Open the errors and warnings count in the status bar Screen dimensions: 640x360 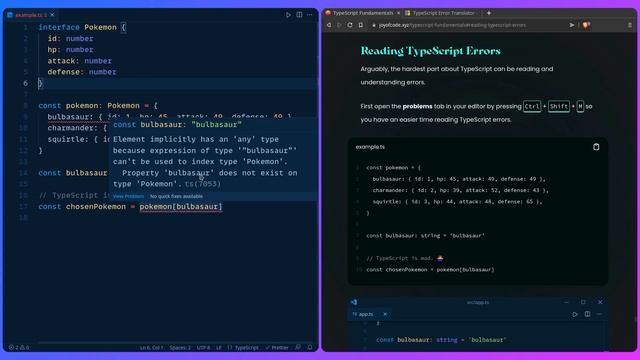19,347
